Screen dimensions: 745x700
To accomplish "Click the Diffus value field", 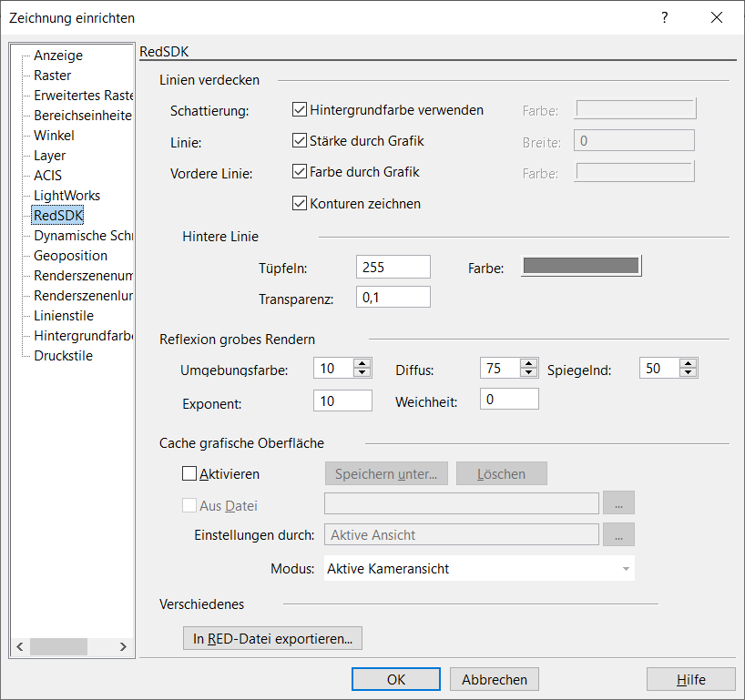I will pyautogui.click(x=500, y=368).
